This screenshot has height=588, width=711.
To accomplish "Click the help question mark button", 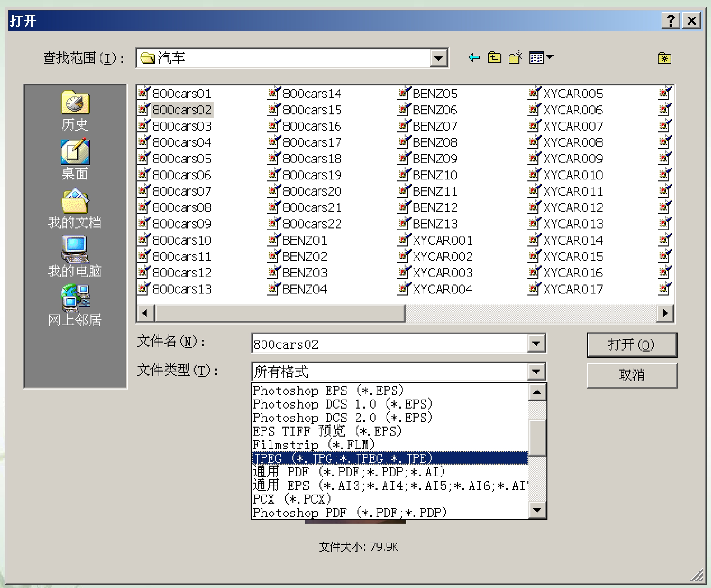I will (x=670, y=21).
